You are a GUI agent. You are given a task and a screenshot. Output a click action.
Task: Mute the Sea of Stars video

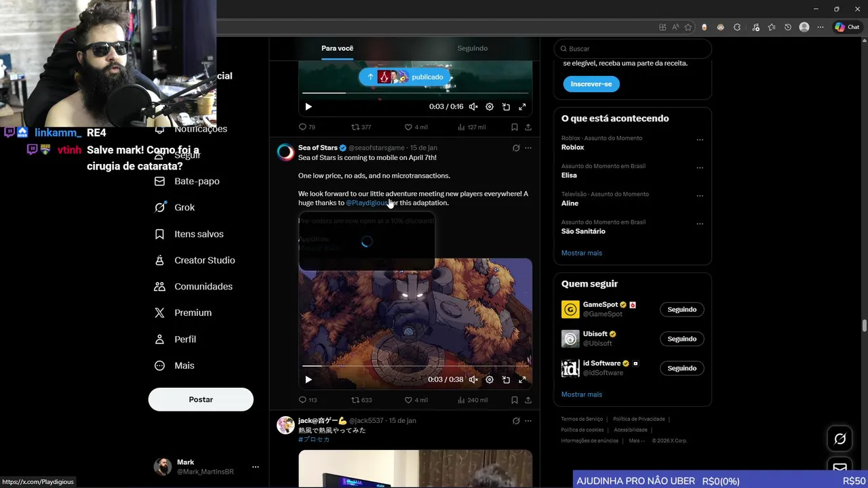point(473,380)
